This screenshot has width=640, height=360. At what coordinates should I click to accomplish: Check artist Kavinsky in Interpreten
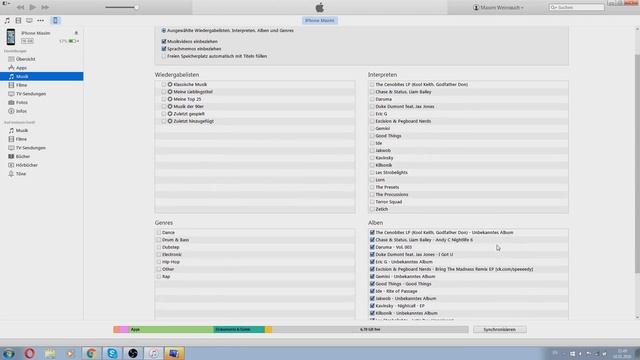pos(372,158)
